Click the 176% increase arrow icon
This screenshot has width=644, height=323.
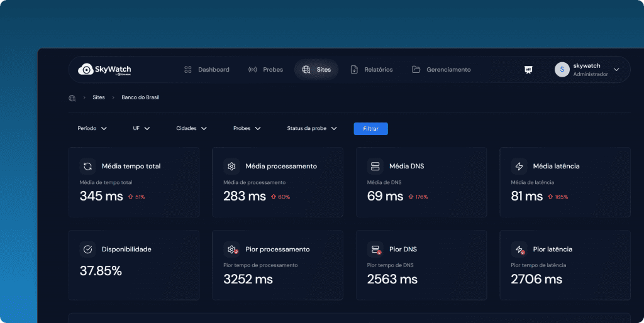[x=411, y=197]
